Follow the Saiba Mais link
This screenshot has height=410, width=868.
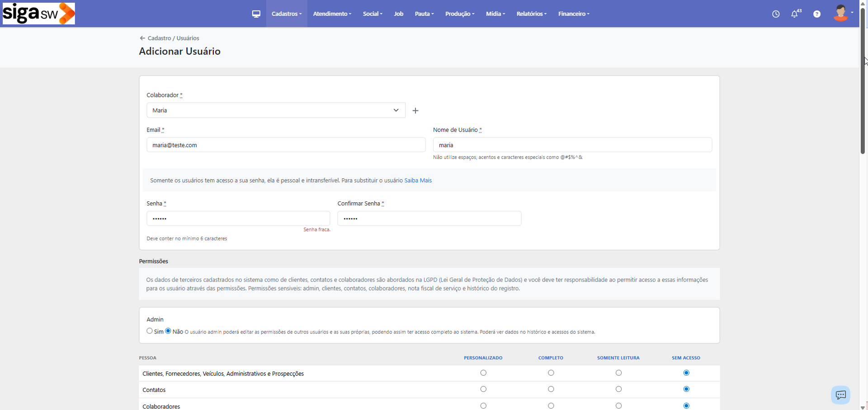click(418, 181)
